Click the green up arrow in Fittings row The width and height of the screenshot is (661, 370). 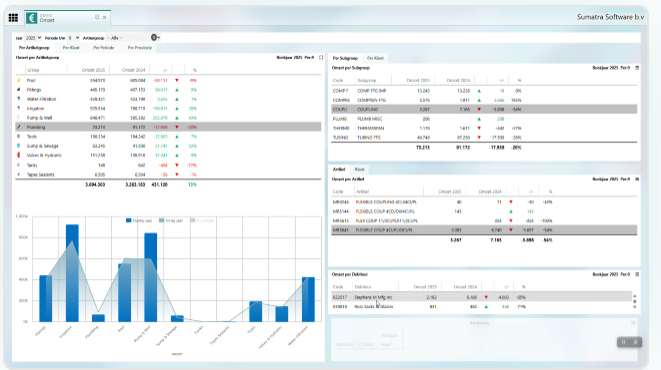point(177,90)
